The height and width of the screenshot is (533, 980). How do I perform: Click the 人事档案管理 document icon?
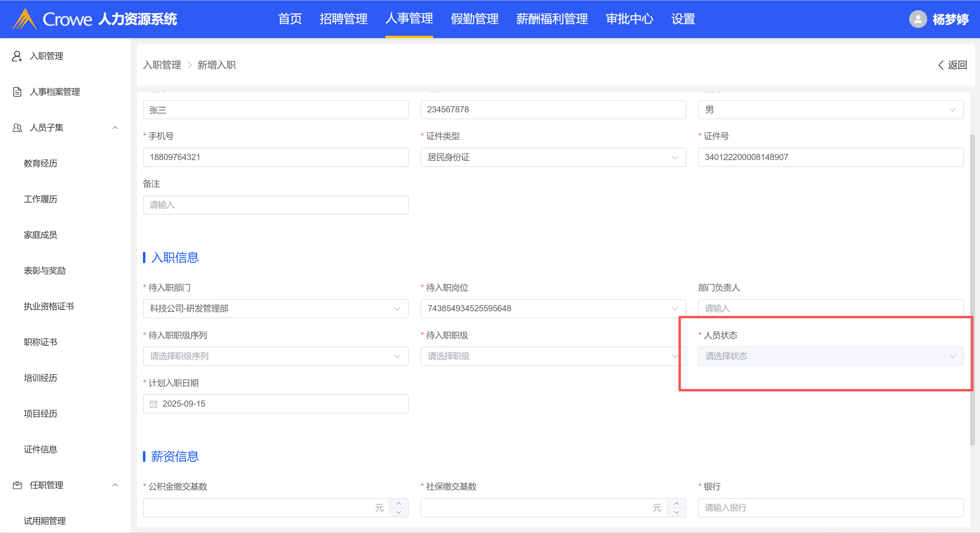17,92
